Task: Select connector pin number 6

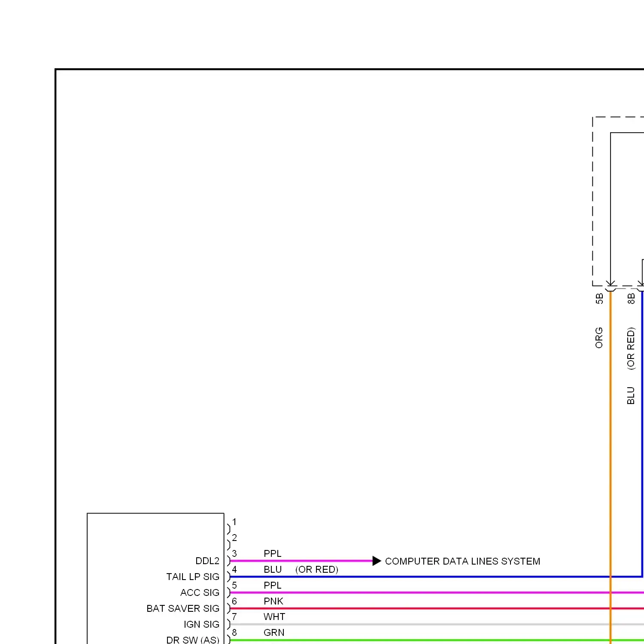Action: click(x=234, y=601)
